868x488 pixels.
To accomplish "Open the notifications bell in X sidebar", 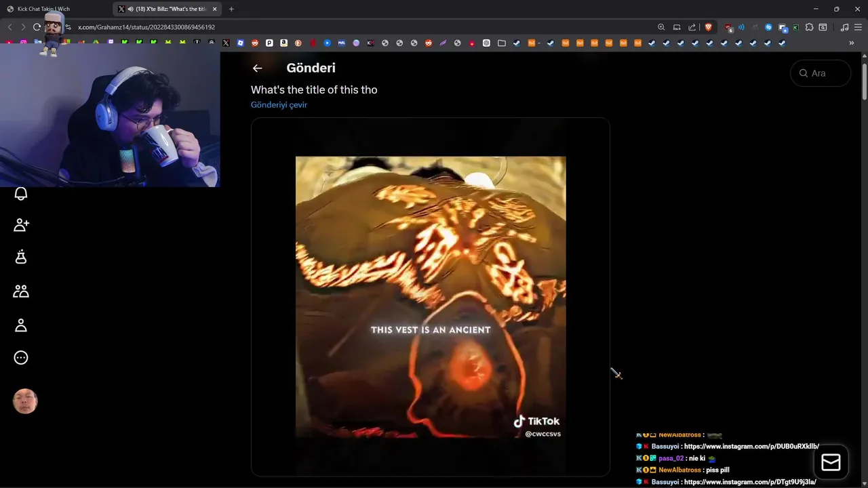I will [21, 194].
